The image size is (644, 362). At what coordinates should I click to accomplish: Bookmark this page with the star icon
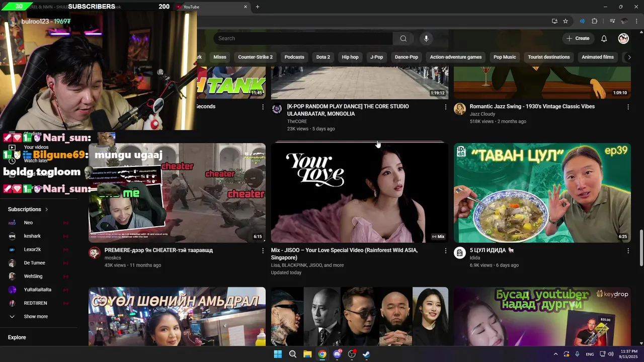click(x=566, y=21)
